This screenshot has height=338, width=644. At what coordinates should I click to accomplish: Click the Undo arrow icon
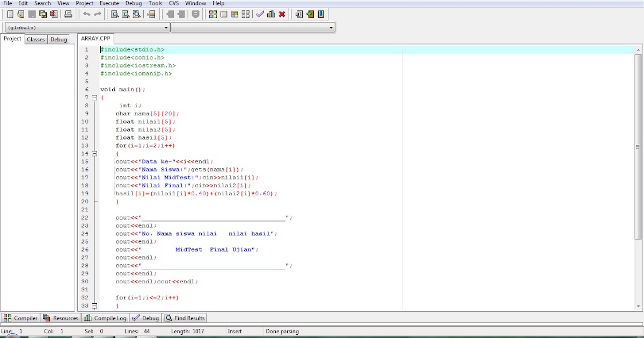point(86,14)
